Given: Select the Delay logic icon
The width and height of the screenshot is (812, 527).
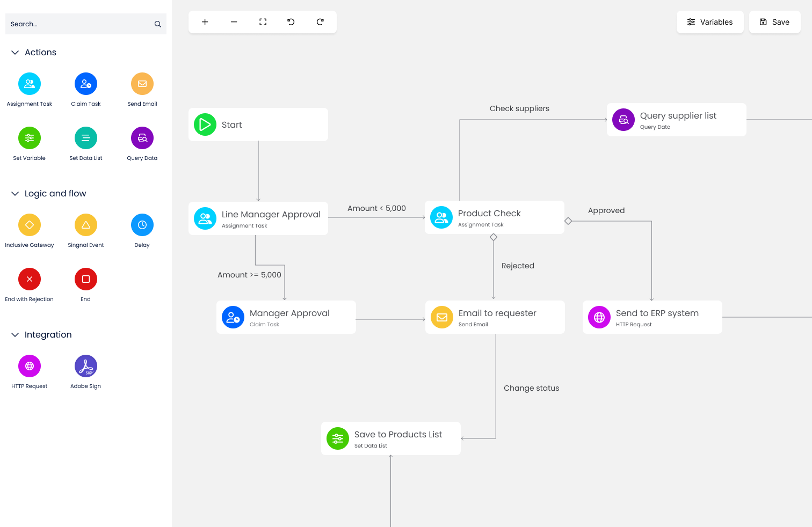Looking at the screenshot, I should pos(142,224).
